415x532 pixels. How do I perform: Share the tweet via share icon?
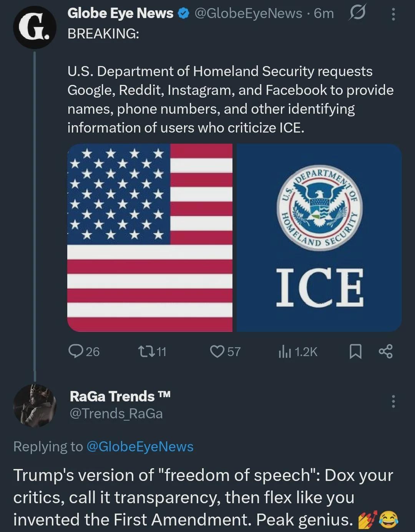pyautogui.click(x=385, y=351)
